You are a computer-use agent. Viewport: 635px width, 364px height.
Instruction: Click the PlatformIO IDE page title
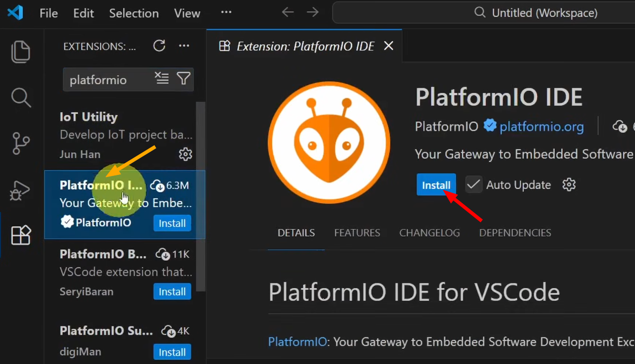(499, 97)
